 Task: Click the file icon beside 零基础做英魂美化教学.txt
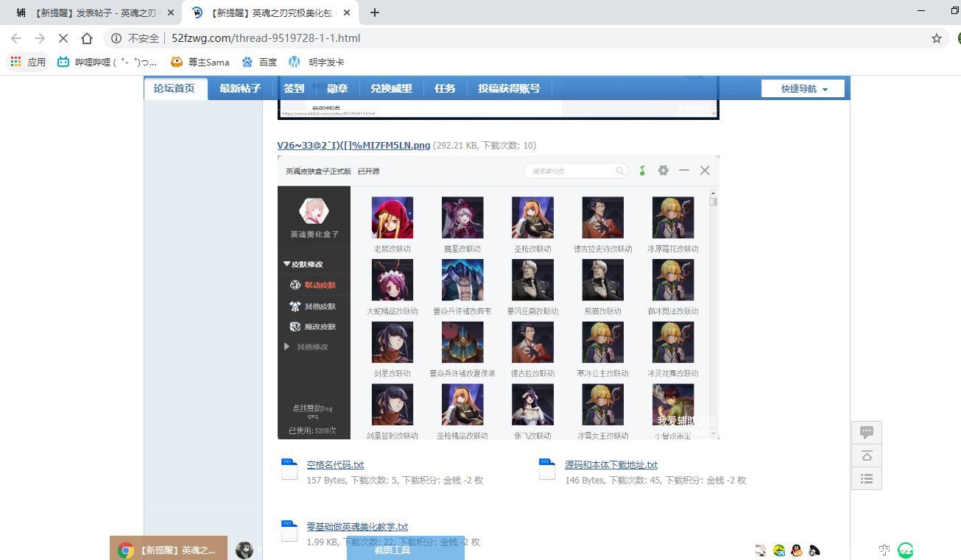point(289,531)
